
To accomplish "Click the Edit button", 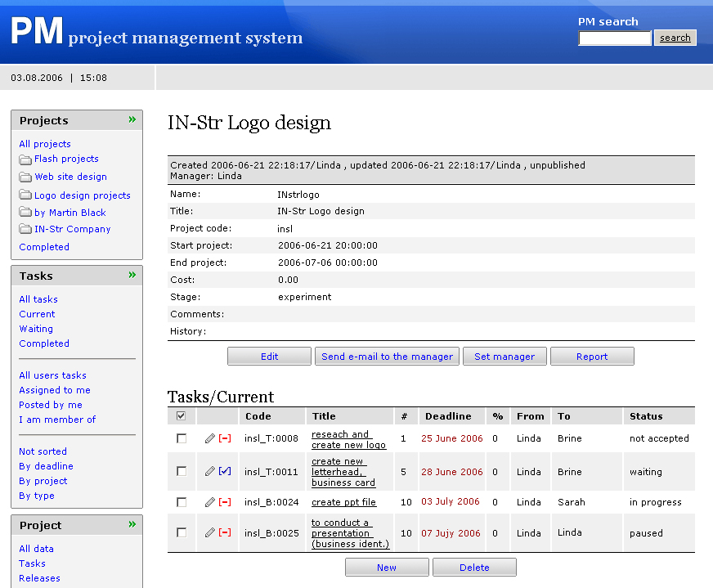I will [x=269, y=357].
